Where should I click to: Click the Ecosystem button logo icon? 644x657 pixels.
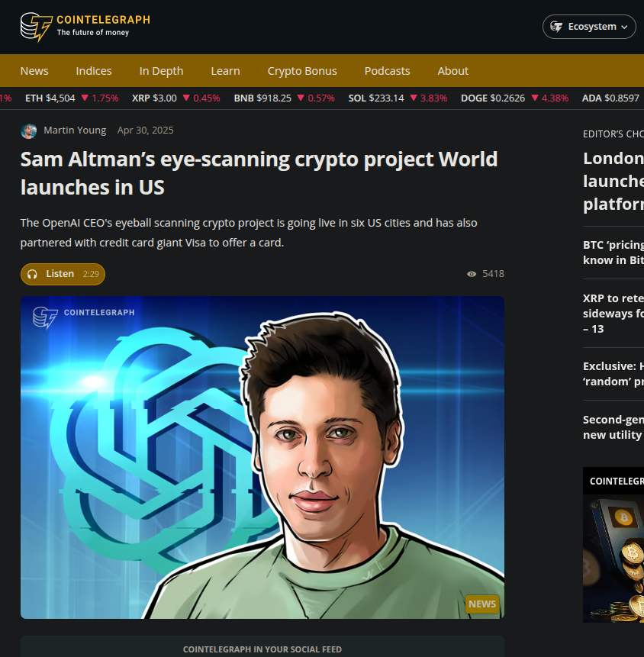(556, 27)
